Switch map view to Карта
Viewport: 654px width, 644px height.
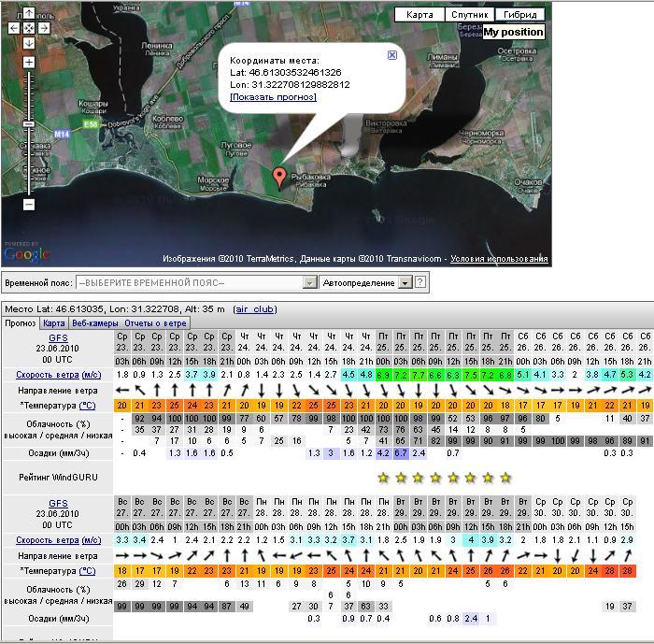click(x=419, y=15)
